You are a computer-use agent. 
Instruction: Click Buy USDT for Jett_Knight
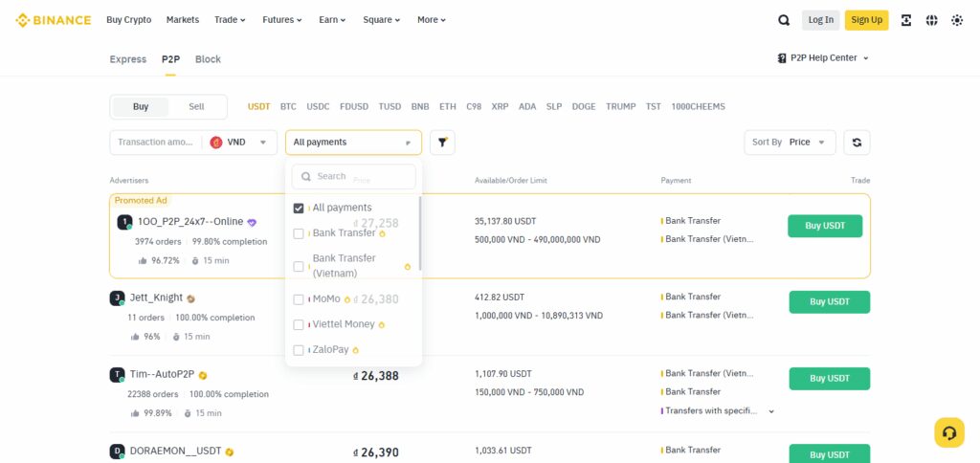tap(830, 301)
